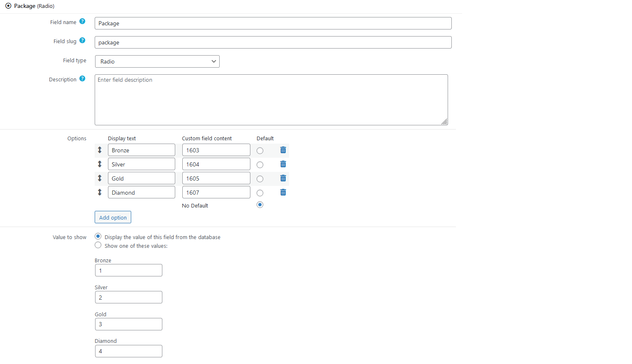632x364 pixels.
Task: Select the No Default radio button
Action: (260, 205)
